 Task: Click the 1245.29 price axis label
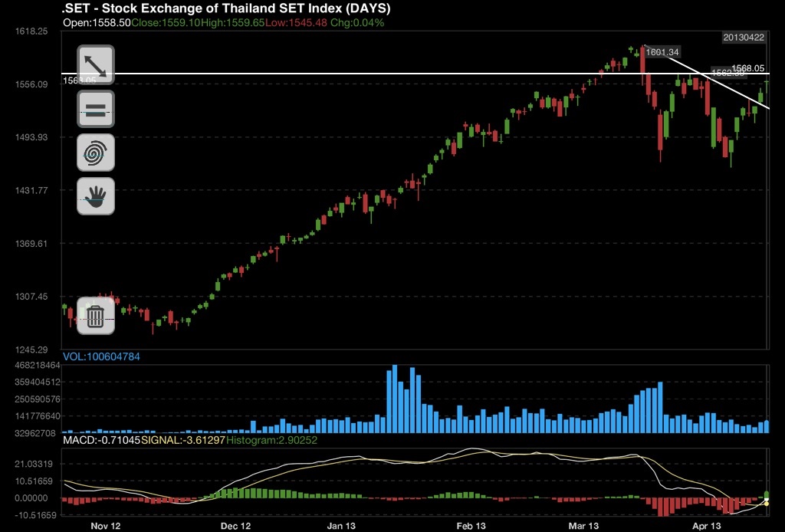tap(31, 350)
